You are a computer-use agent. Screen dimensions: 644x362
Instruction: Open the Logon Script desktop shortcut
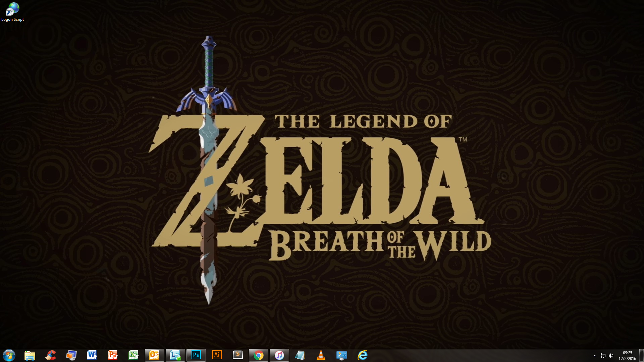pyautogui.click(x=12, y=12)
